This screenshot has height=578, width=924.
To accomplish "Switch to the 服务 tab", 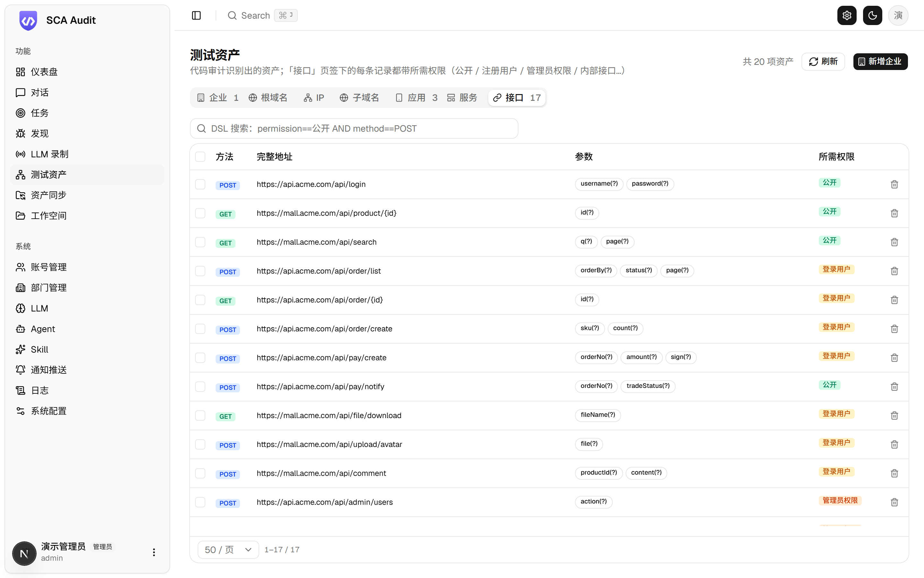I will (462, 98).
